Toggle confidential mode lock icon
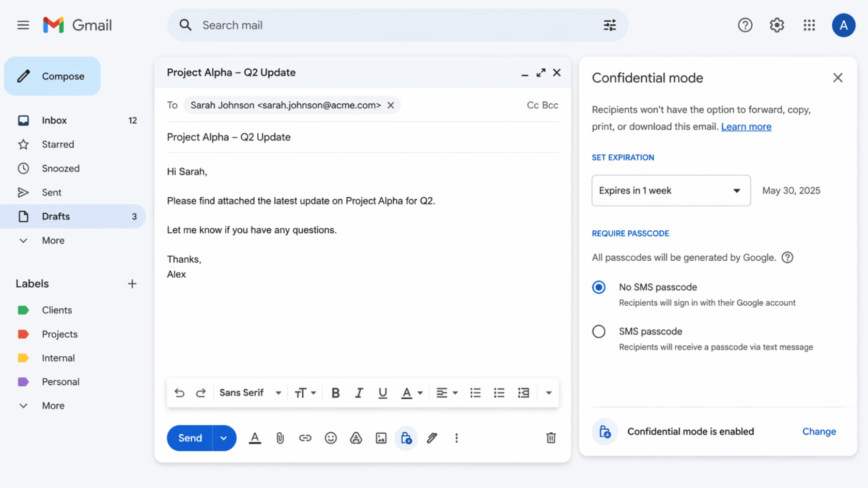Image resolution: width=868 pixels, height=488 pixels. pos(406,438)
